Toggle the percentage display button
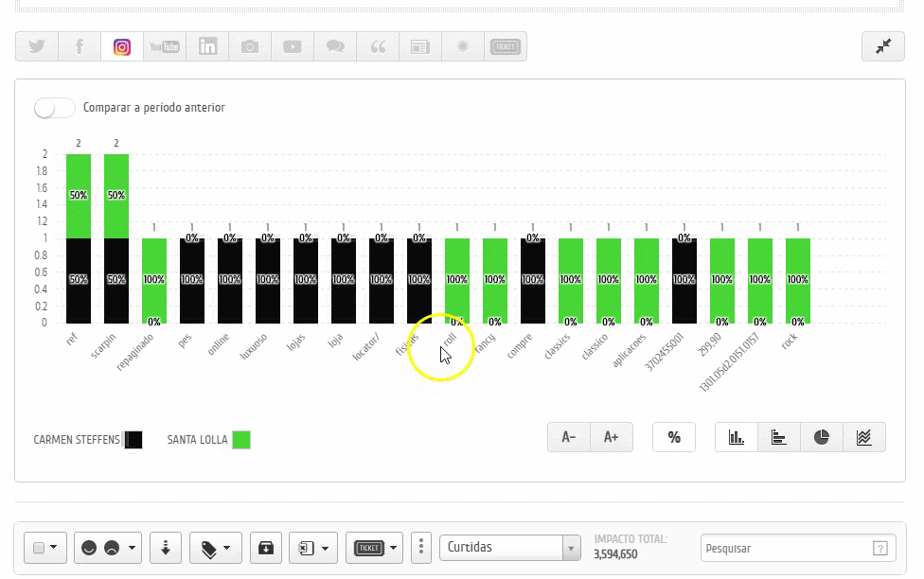Image resolution: width=924 pixels, height=579 pixels. (x=673, y=437)
